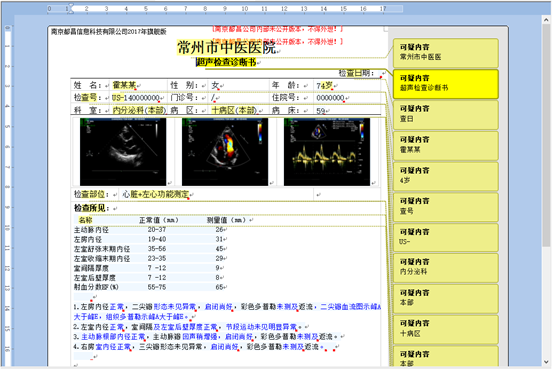Click the 室间隔厚度 row label
Image resolution: width=554 pixels, height=369 pixels.
coord(91,268)
